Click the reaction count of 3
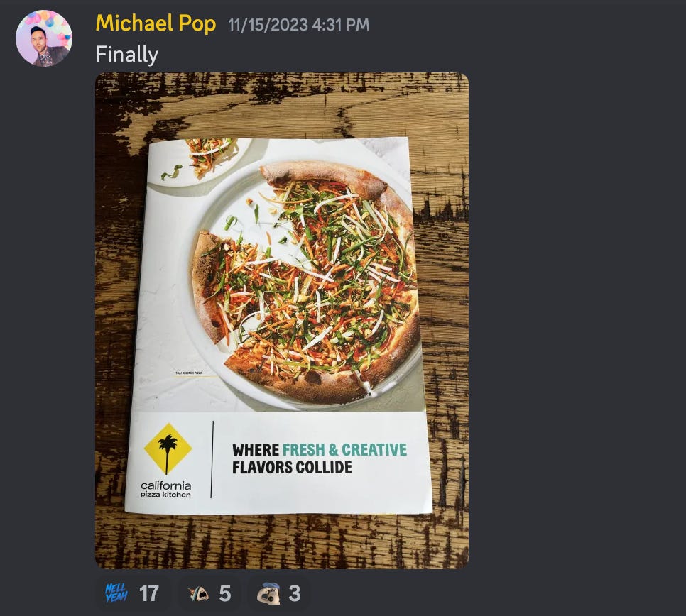686x616 pixels. point(295,594)
